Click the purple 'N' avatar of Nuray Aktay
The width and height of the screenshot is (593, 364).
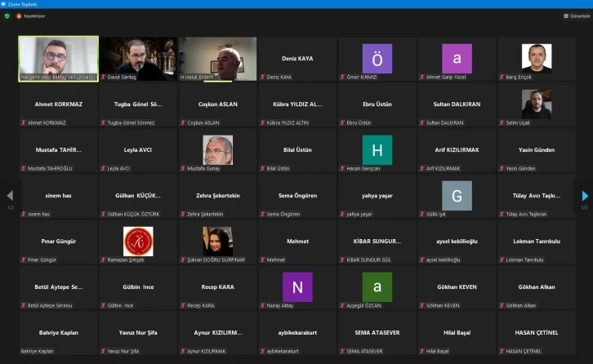click(x=297, y=287)
